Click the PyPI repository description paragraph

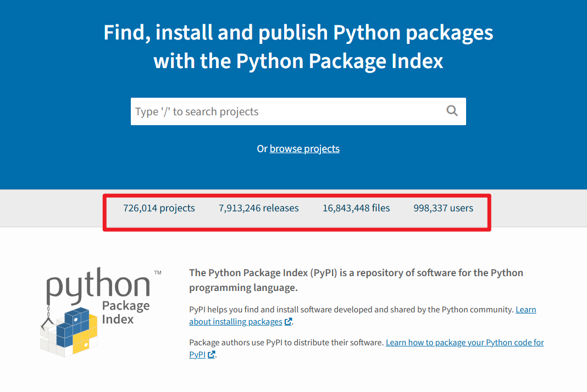click(356, 280)
